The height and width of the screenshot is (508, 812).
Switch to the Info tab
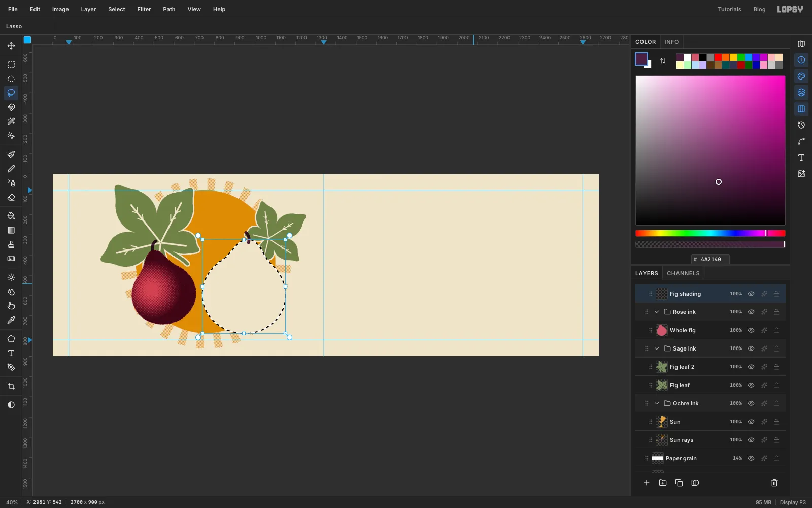point(671,42)
